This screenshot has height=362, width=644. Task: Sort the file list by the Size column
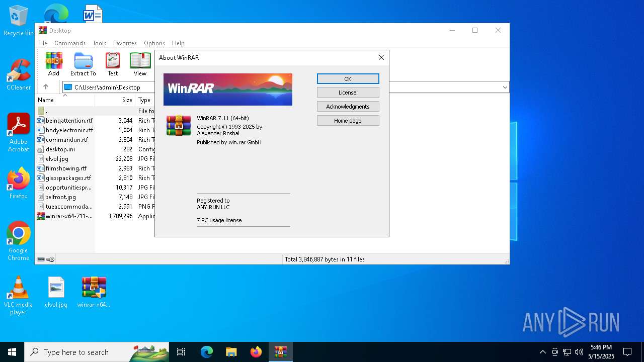point(115,100)
